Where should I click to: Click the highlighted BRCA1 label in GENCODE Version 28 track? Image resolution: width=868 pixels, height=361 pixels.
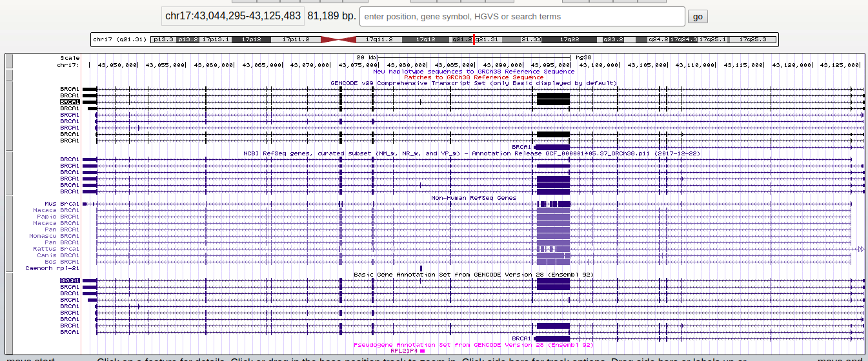pos(70,281)
